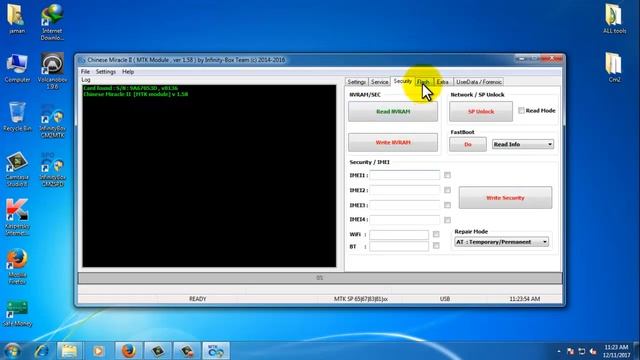Click the FastBoot Do button
This screenshot has height=360, width=640.
pos(468,144)
